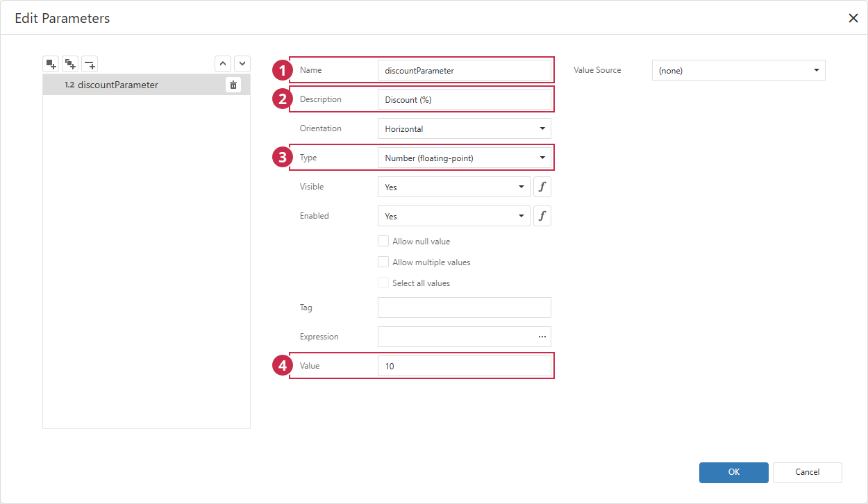The height and width of the screenshot is (504, 868).
Task: Focus the Description input field
Action: coord(465,99)
